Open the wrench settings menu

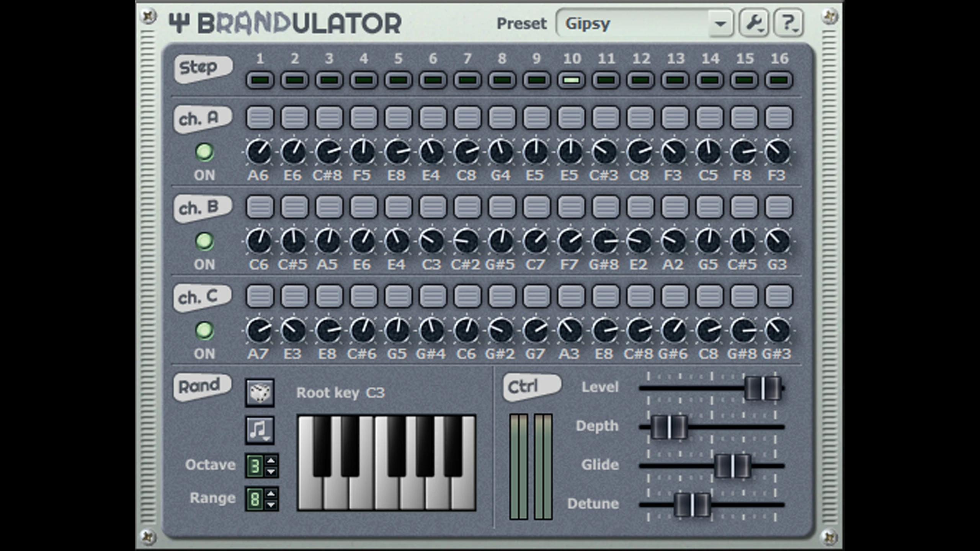754,23
